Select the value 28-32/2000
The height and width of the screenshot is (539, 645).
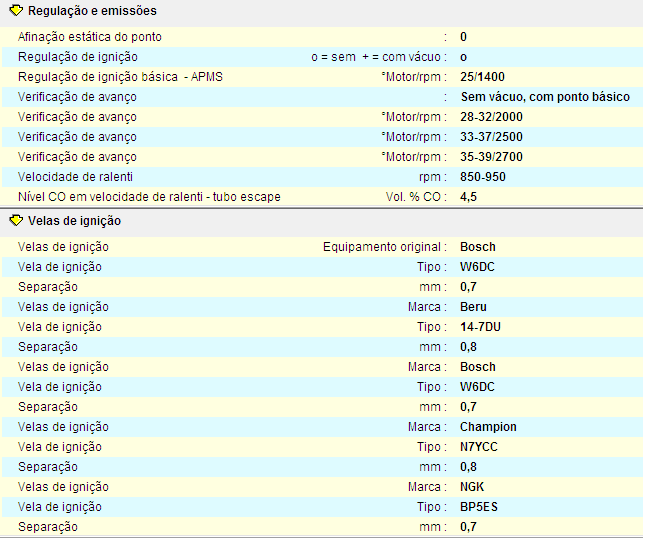coord(491,117)
